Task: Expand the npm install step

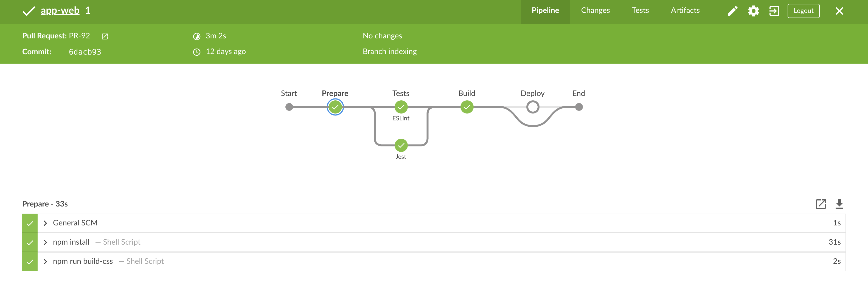Action: click(x=46, y=242)
